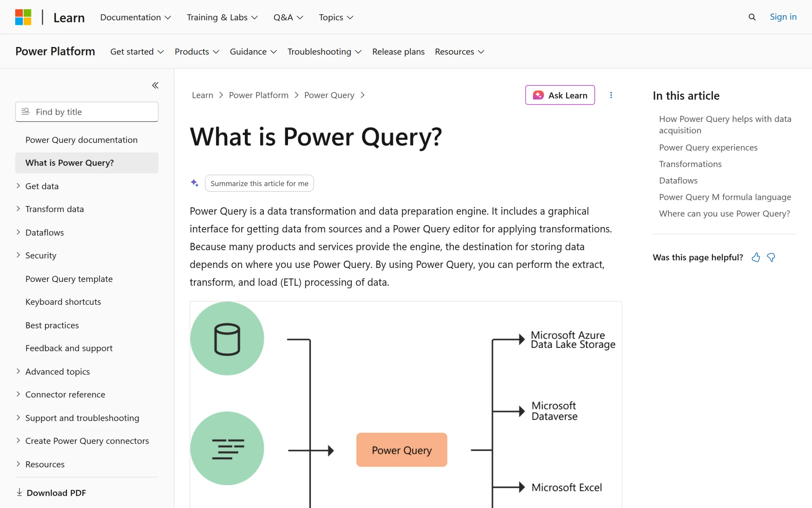Click the Power Query box in diagram
812x508 pixels.
(x=402, y=450)
